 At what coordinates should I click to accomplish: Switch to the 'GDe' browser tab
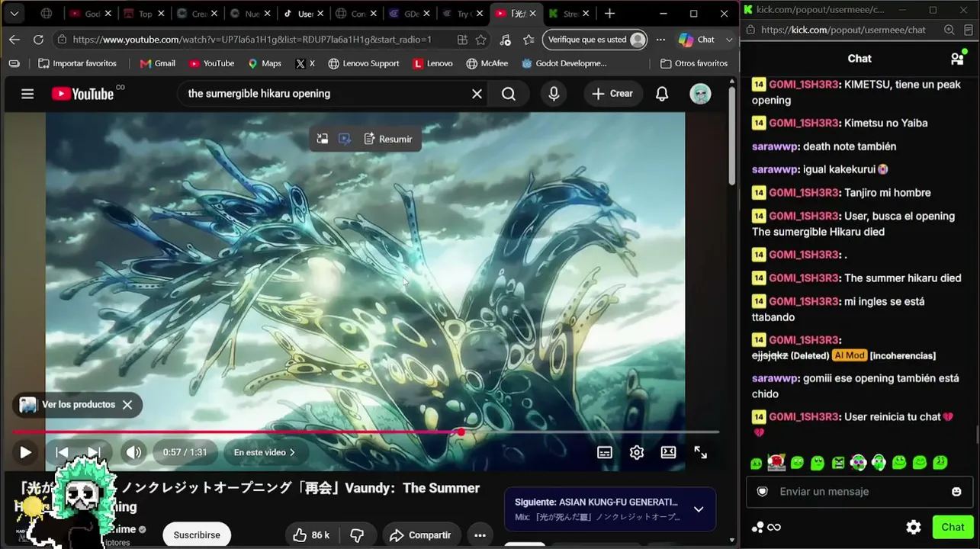coord(410,14)
